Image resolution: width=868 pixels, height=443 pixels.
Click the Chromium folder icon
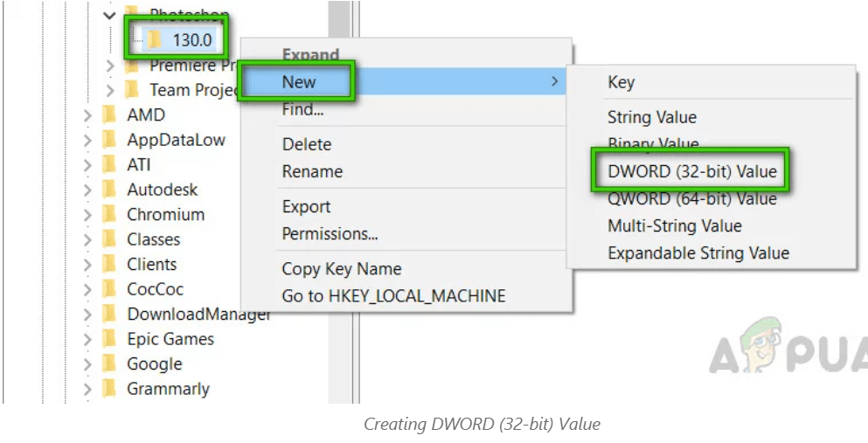pos(109,214)
